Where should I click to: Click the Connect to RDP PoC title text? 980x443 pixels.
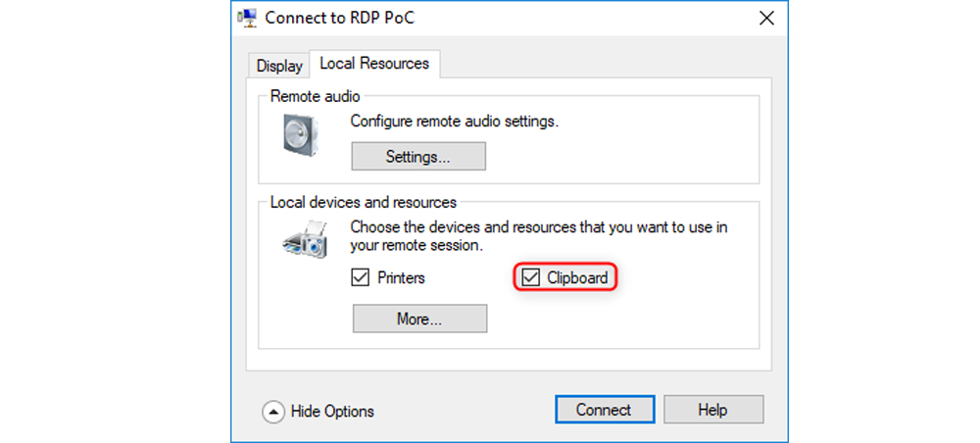[x=339, y=18]
